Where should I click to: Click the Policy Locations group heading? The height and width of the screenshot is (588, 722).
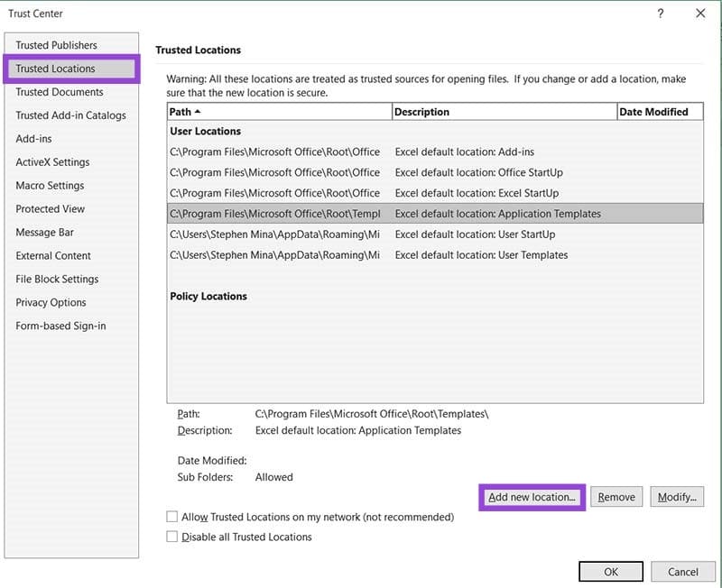(x=208, y=297)
